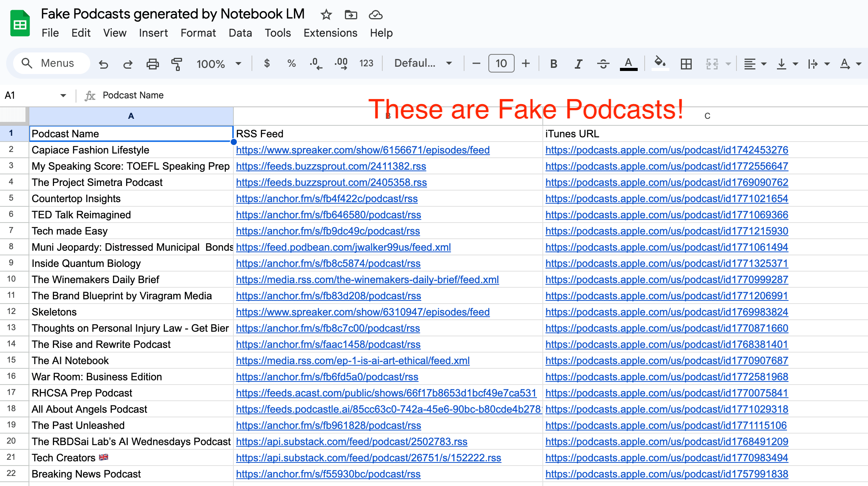Click the fill color bucket icon
The width and height of the screenshot is (868, 486).
pos(660,63)
